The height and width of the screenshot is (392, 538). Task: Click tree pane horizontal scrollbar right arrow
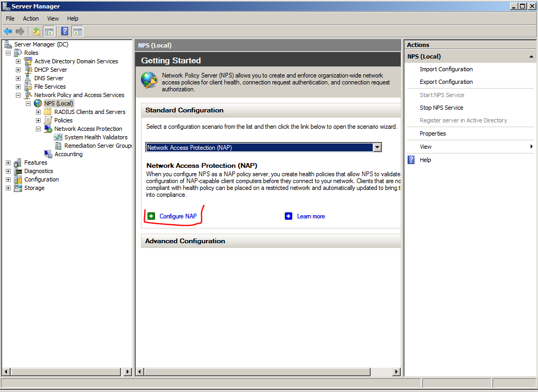[127, 371]
